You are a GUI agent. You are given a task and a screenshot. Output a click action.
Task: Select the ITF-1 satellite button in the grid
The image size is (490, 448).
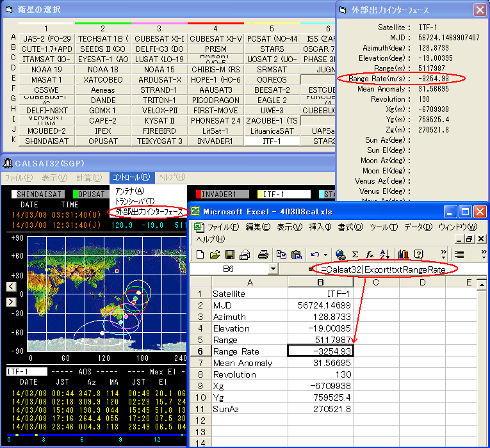click(x=272, y=141)
